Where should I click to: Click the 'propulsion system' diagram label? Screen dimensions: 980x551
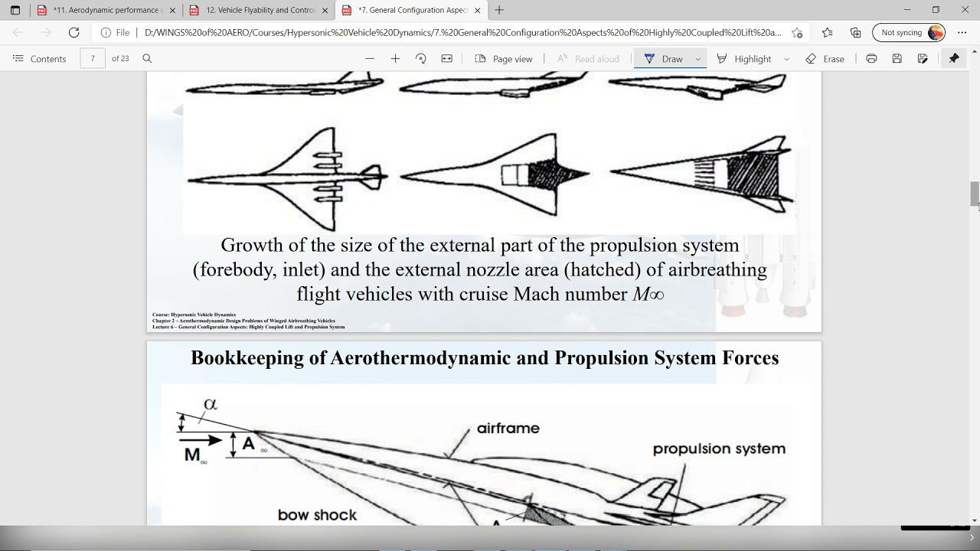point(719,449)
